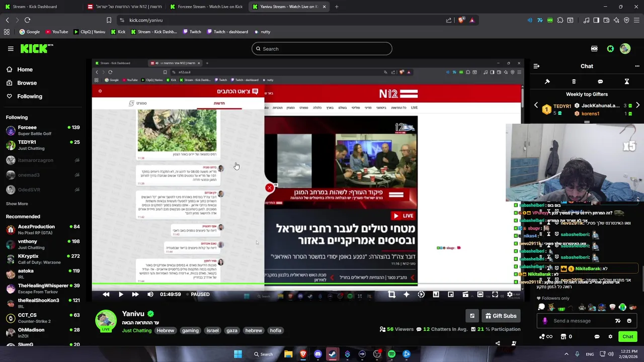Open Discord from the taskbar
The image size is (644, 362).
point(317,354)
